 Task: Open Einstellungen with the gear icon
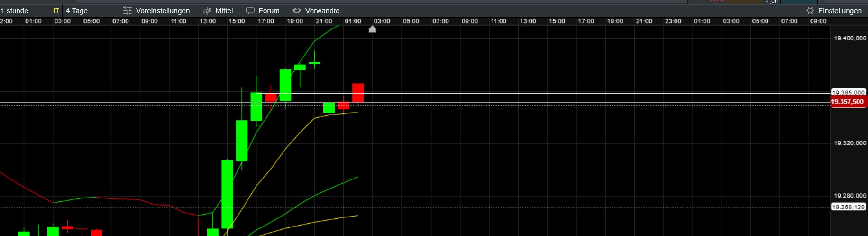point(810,10)
